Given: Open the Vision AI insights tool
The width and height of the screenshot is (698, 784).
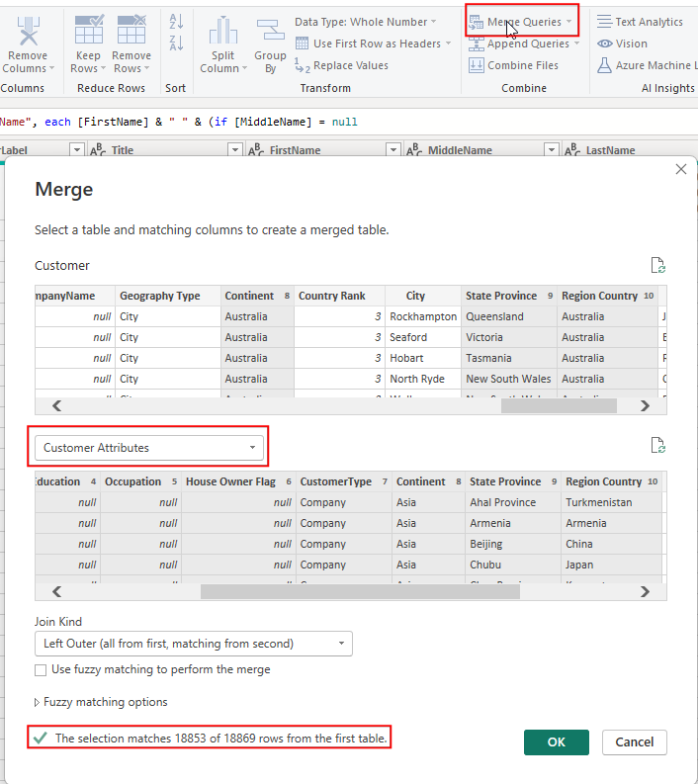Looking at the screenshot, I should [622, 44].
